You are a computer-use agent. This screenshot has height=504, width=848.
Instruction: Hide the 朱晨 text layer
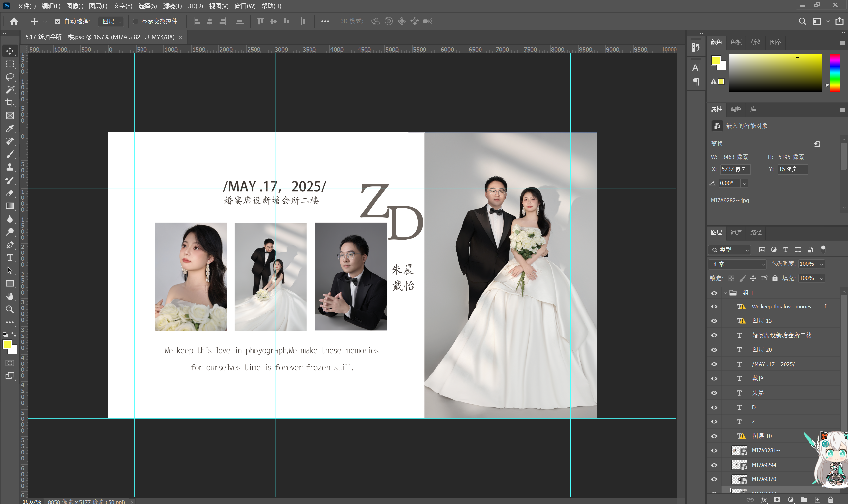tap(714, 393)
